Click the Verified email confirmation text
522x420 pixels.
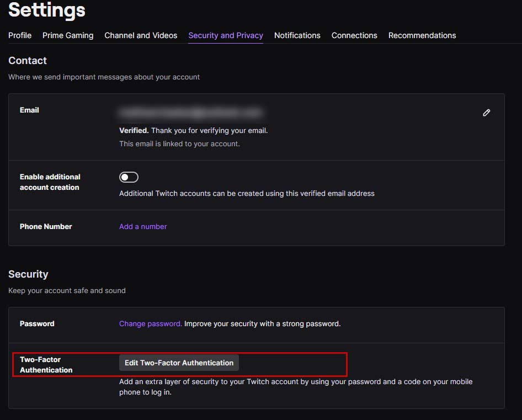coord(194,131)
